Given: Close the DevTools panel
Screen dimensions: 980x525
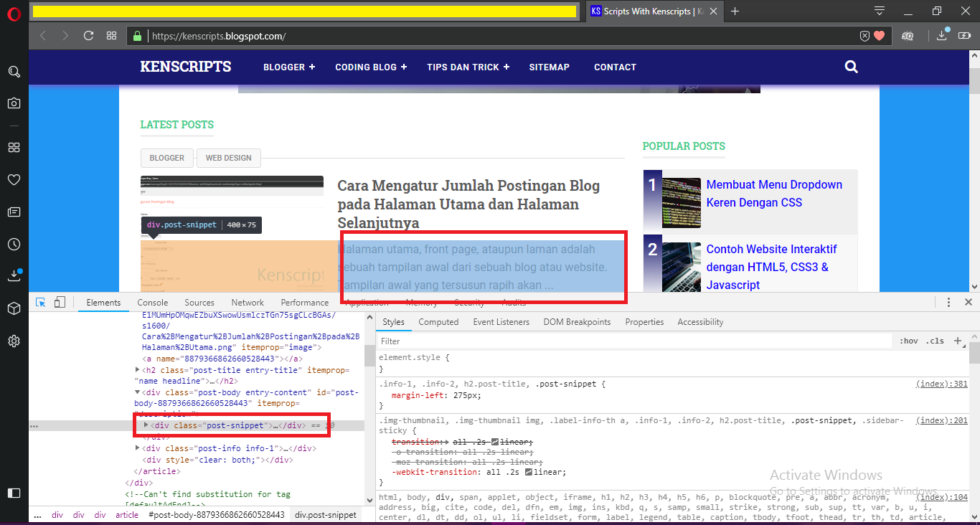Looking at the screenshot, I should (x=969, y=303).
